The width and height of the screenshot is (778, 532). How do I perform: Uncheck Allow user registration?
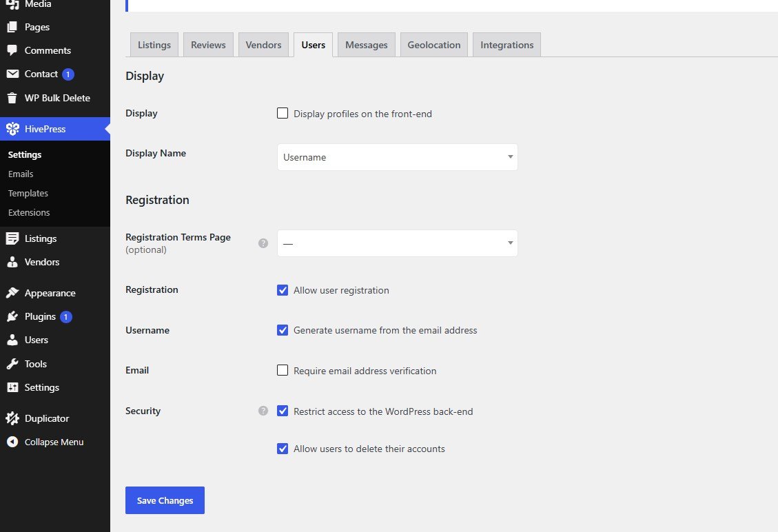tap(283, 290)
